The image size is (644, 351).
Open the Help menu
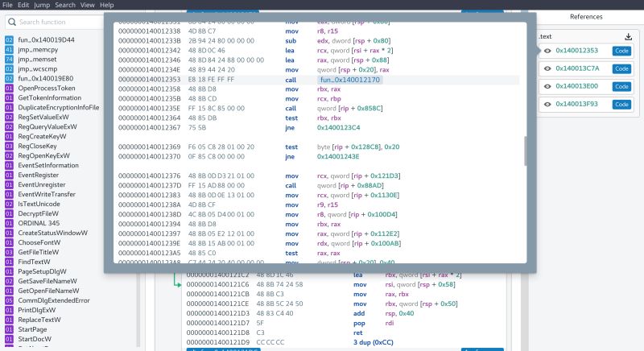click(x=107, y=5)
